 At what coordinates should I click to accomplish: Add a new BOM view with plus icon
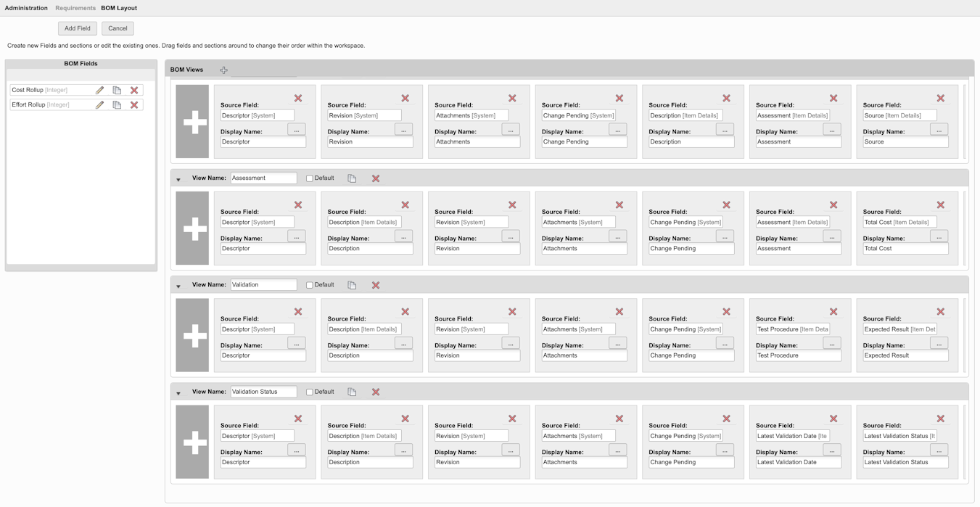coord(223,70)
